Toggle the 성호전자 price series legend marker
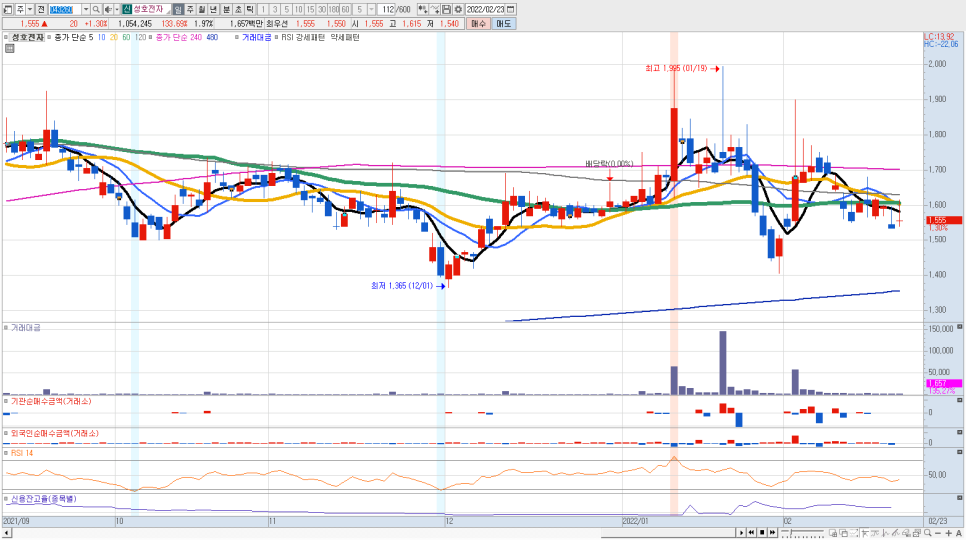Screen dimensions: 966x540 6,38
